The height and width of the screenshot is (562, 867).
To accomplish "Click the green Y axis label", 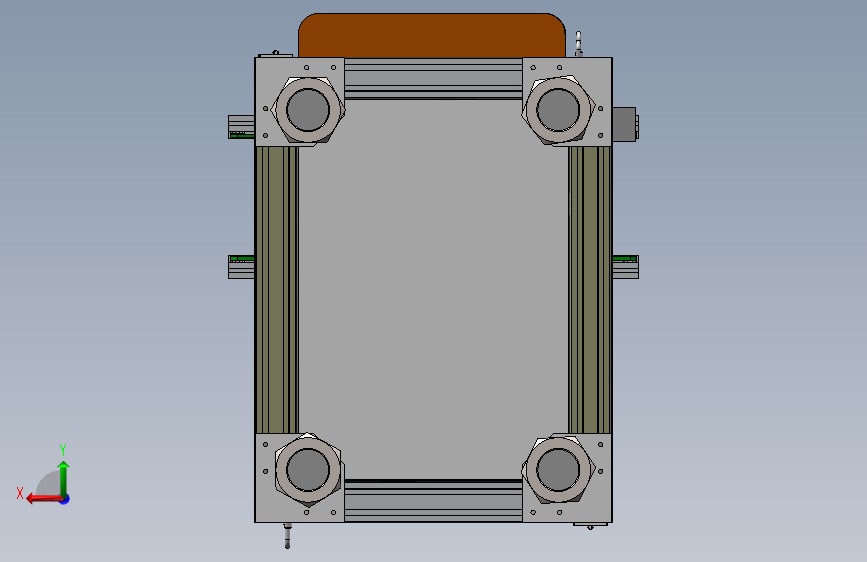I will tap(62, 450).
